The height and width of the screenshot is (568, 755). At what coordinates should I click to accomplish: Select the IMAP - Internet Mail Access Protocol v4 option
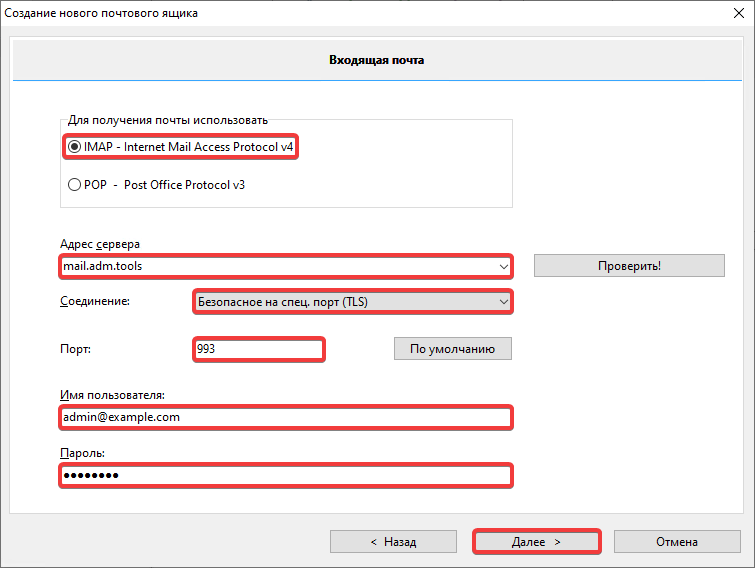click(x=74, y=147)
